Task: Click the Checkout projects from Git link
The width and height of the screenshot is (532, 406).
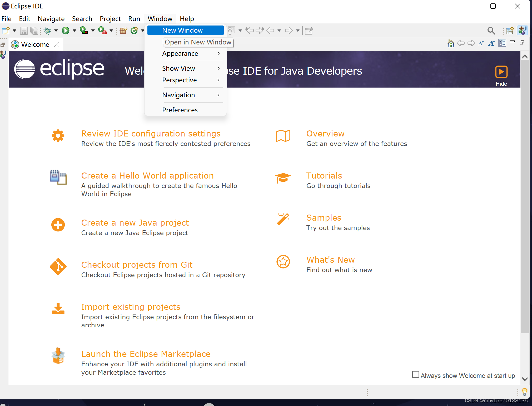Action: 137,265
